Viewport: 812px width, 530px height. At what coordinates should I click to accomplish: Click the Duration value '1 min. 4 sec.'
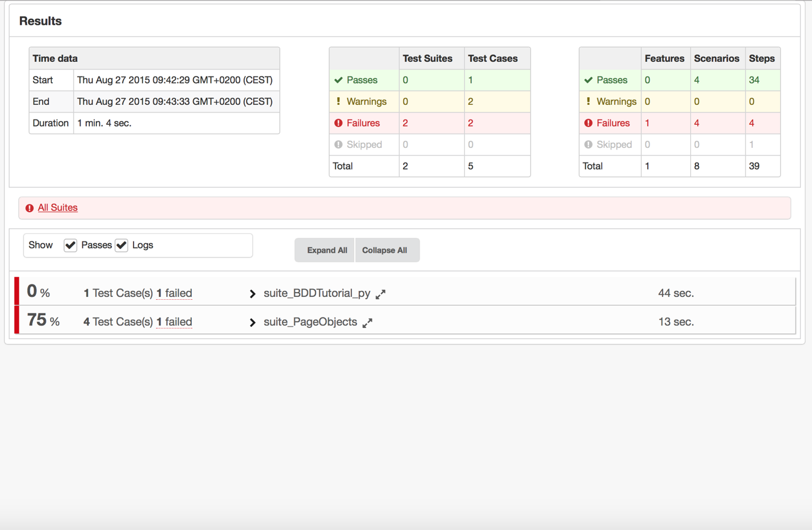tap(104, 123)
